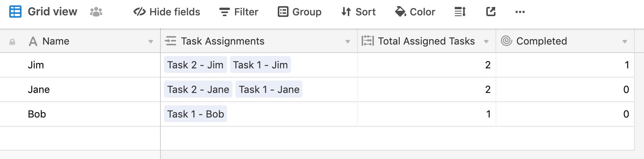Screen dimensions: 644x159
Task: Click the Grid view table icon
Action: point(15,12)
